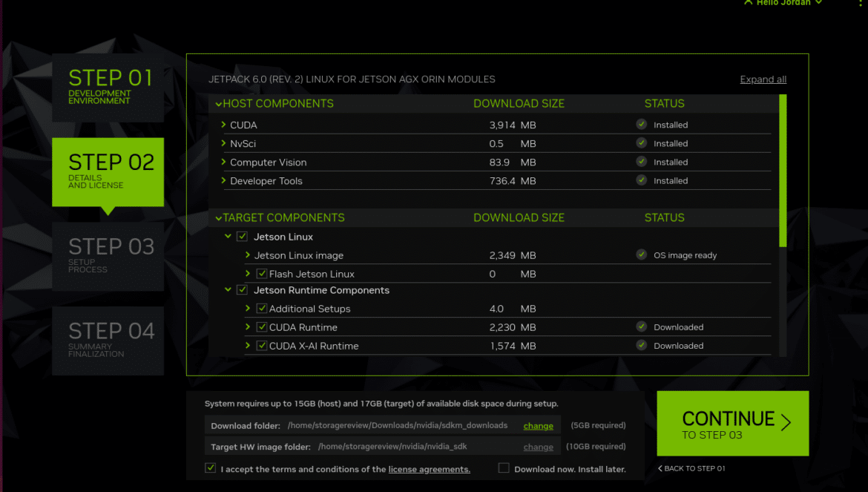This screenshot has height=492, width=868.
Task: Click the JetPack 6.0 (Rev. 2) title text
Action: click(352, 79)
